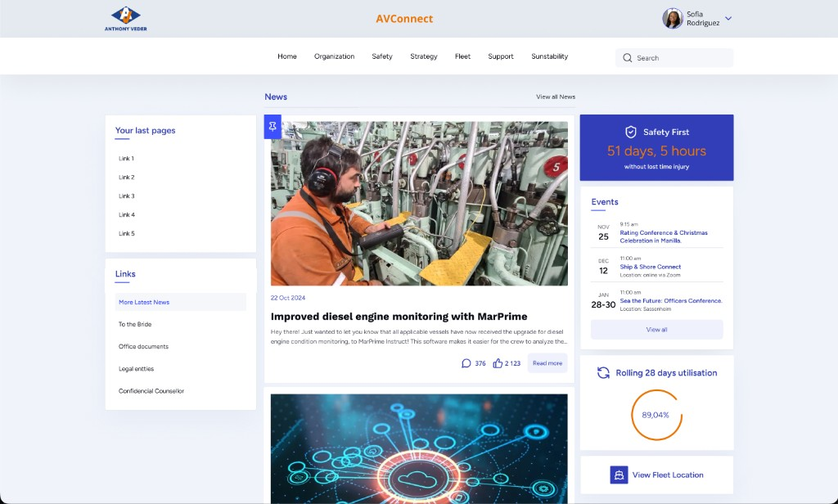Image resolution: width=838 pixels, height=504 pixels.
Task: Click 51 days, 5 hours counter
Action: (x=657, y=151)
